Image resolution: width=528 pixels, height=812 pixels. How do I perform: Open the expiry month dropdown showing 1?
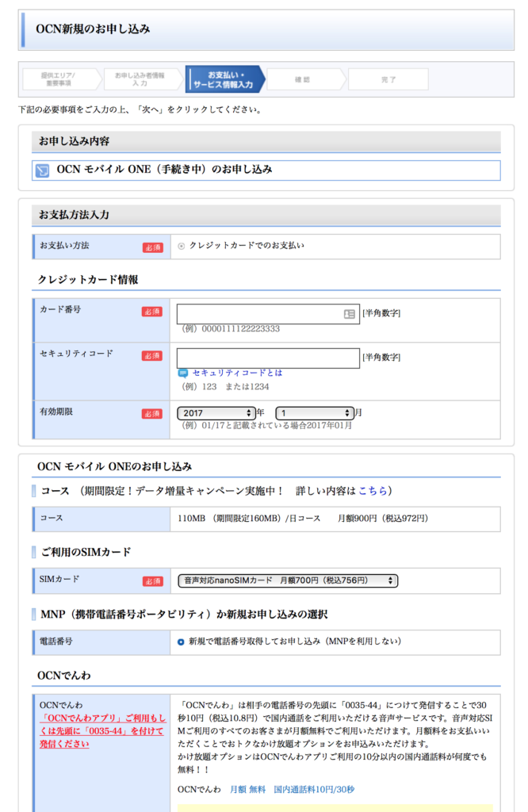[x=315, y=413]
